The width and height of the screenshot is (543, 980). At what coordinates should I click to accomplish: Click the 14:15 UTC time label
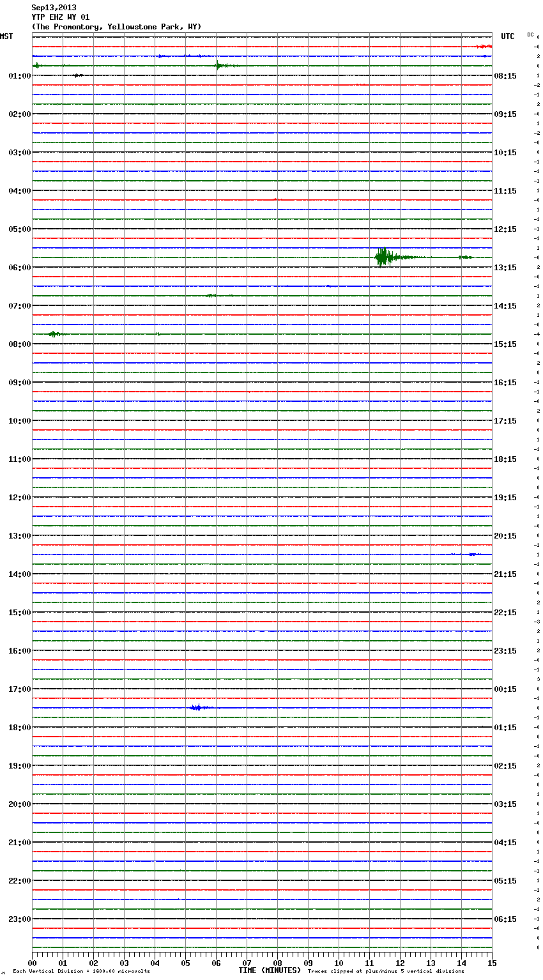pyautogui.click(x=505, y=306)
